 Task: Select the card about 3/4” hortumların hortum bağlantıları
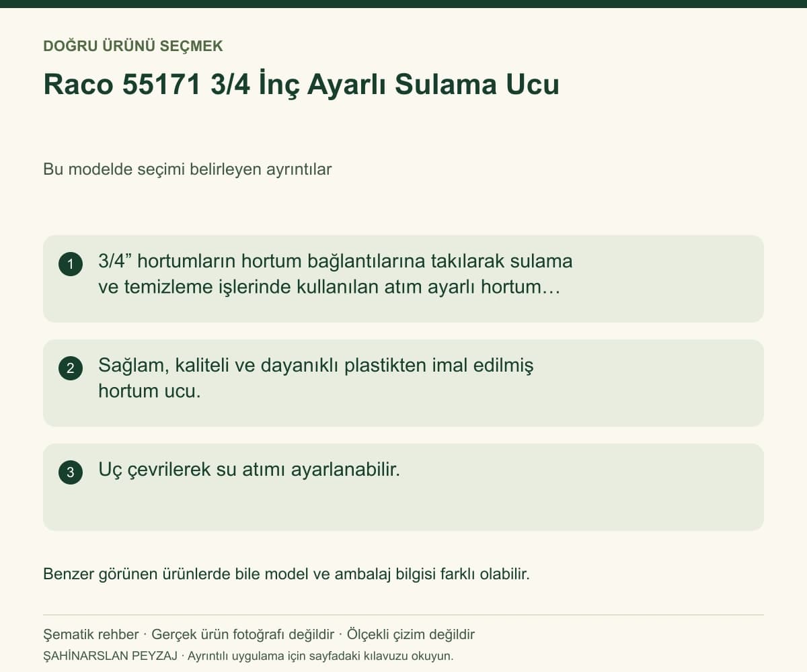click(x=403, y=279)
